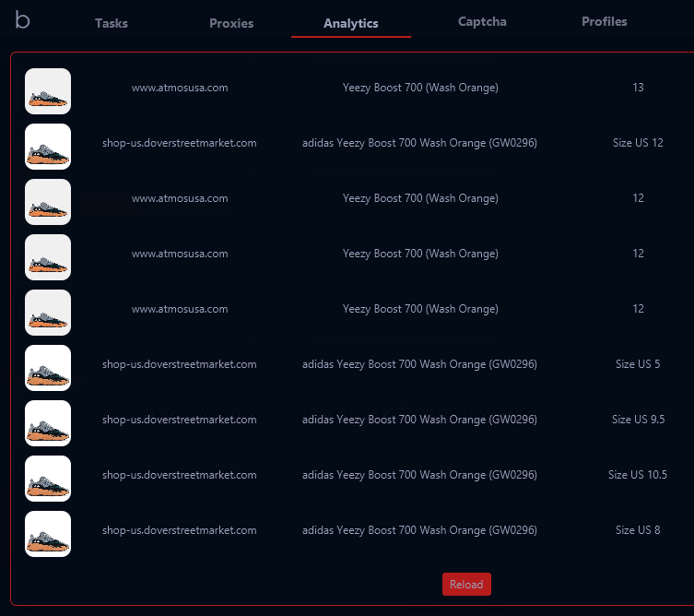This screenshot has height=616, width=694.
Task: Select the 'Size US 12' cell
Action: tap(638, 143)
